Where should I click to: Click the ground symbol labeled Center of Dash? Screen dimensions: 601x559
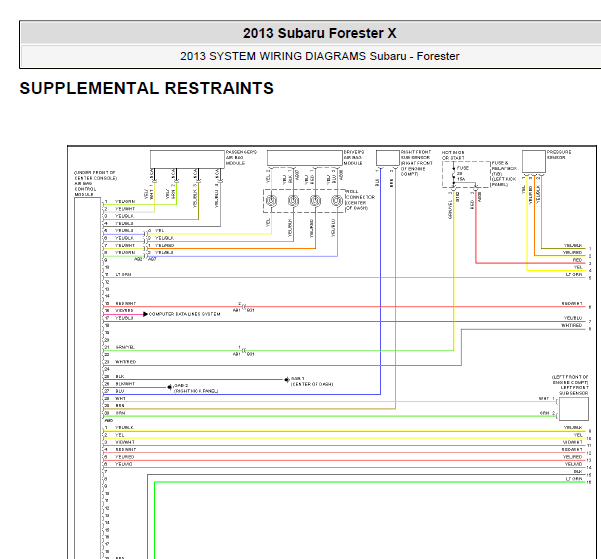click(x=287, y=380)
